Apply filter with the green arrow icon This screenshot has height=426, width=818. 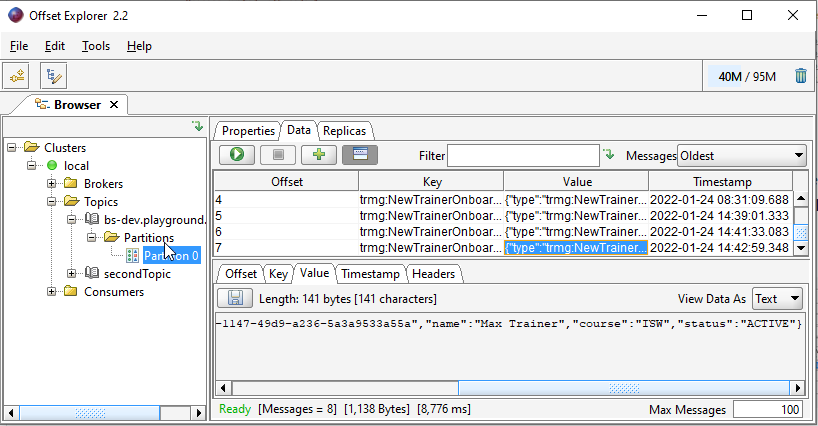coord(608,154)
